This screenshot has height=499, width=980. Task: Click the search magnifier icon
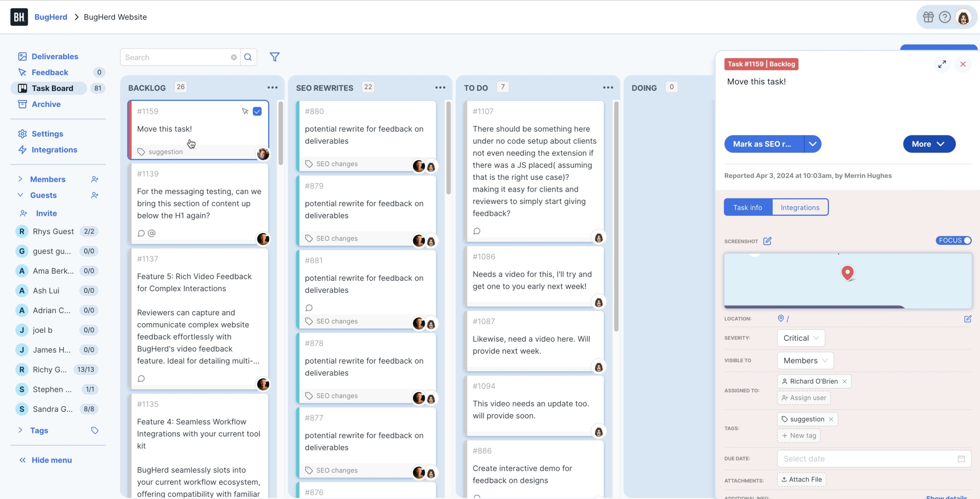tap(248, 57)
